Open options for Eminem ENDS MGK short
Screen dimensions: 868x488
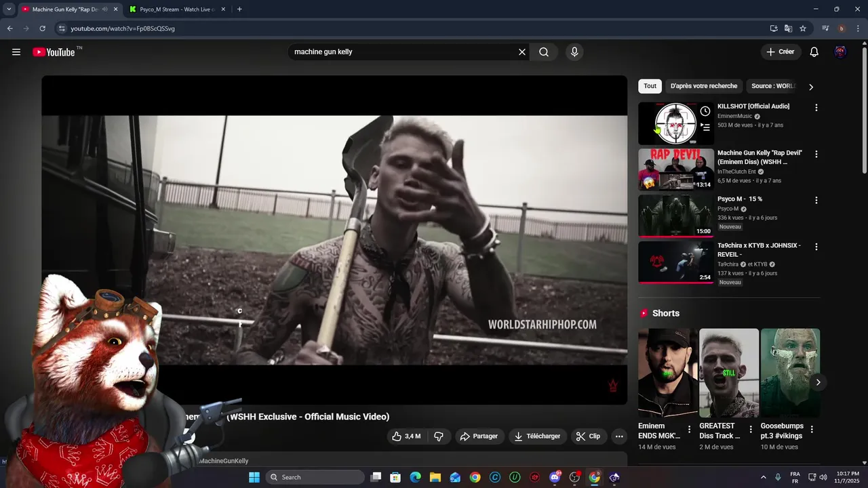(690, 429)
